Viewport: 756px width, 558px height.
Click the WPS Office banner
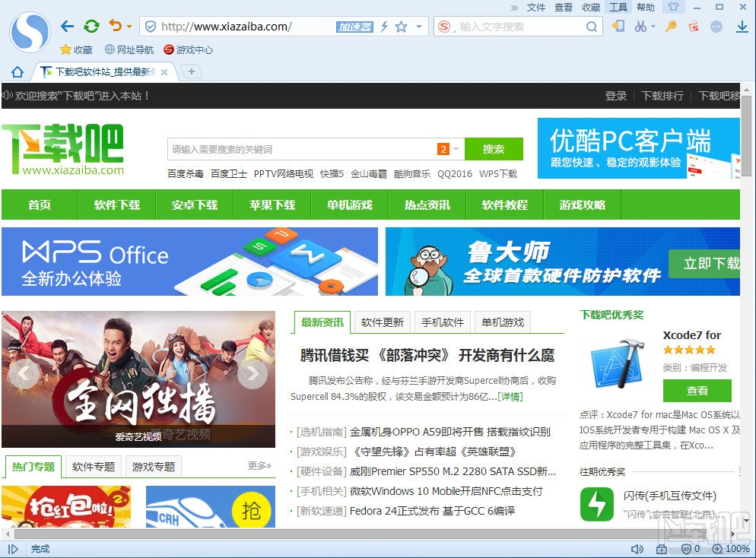(x=189, y=262)
